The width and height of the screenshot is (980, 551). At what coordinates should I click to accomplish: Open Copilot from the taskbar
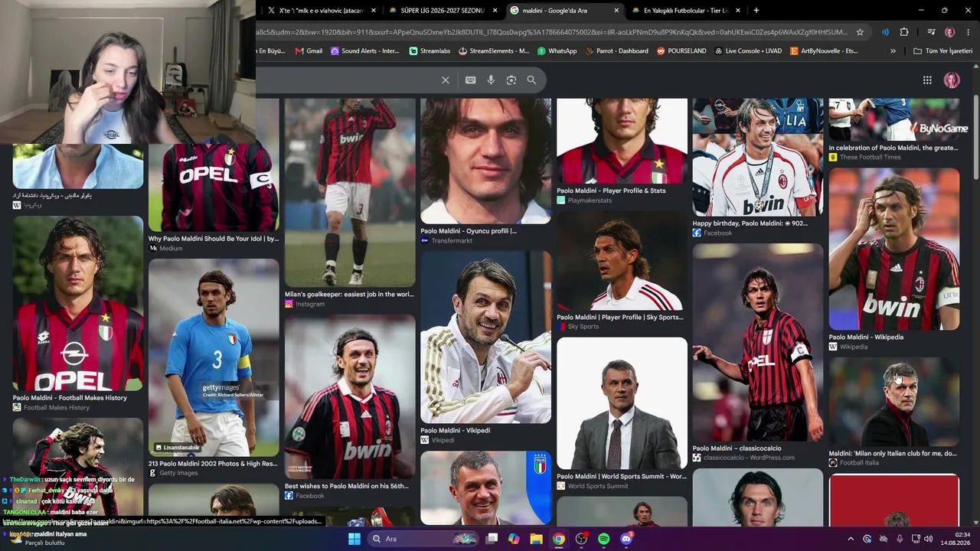point(514,539)
